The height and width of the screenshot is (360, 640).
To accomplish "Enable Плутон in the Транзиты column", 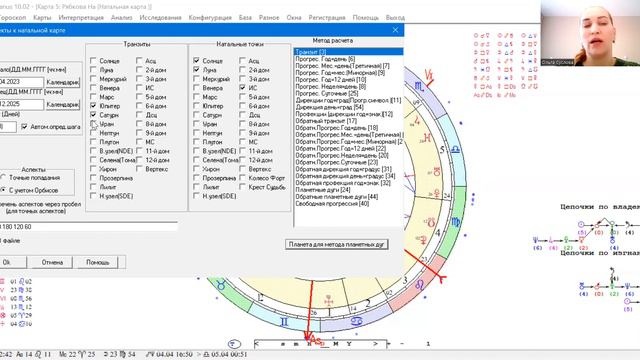I will point(93,142).
